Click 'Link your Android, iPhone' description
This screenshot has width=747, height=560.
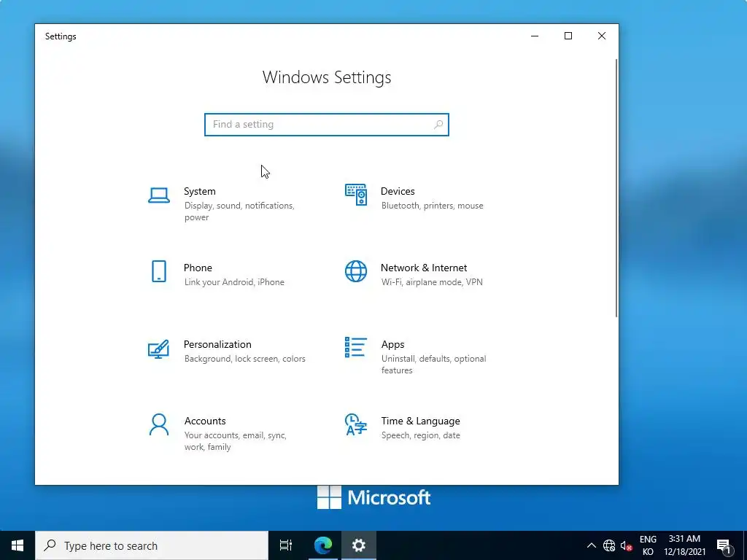coord(234,282)
